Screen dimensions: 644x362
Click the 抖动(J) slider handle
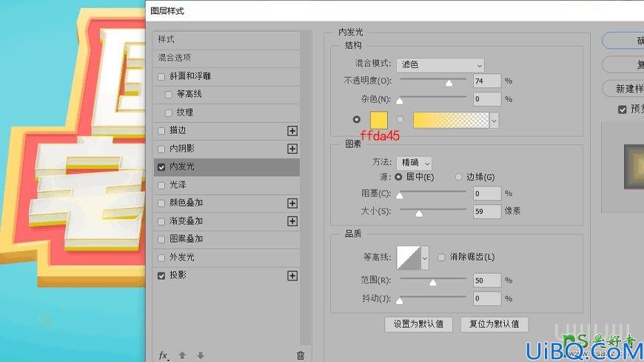click(x=400, y=301)
